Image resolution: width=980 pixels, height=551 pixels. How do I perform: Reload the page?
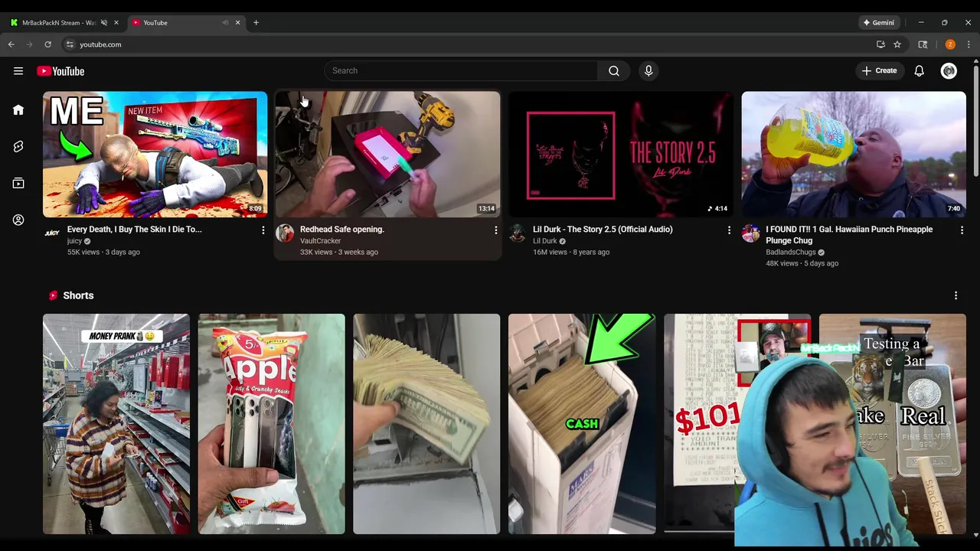47,44
